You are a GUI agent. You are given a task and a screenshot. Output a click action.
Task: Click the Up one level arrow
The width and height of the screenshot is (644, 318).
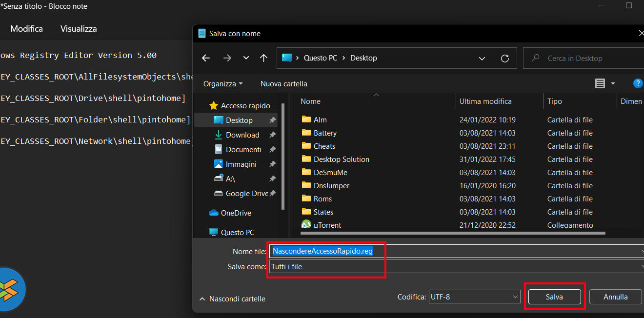tap(264, 58)
